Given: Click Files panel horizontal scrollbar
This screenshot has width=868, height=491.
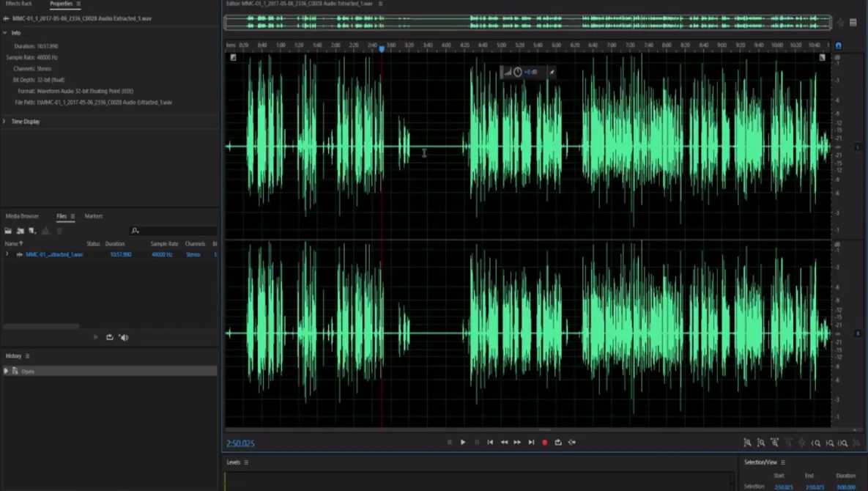Looking at the screenshot, I should coord(42,326).
